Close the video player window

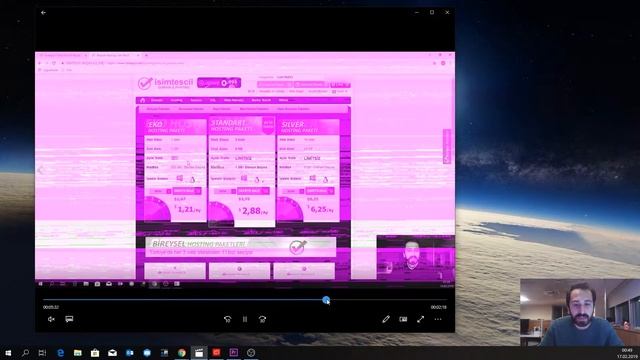pyautogui.click(x=447, y=13)
